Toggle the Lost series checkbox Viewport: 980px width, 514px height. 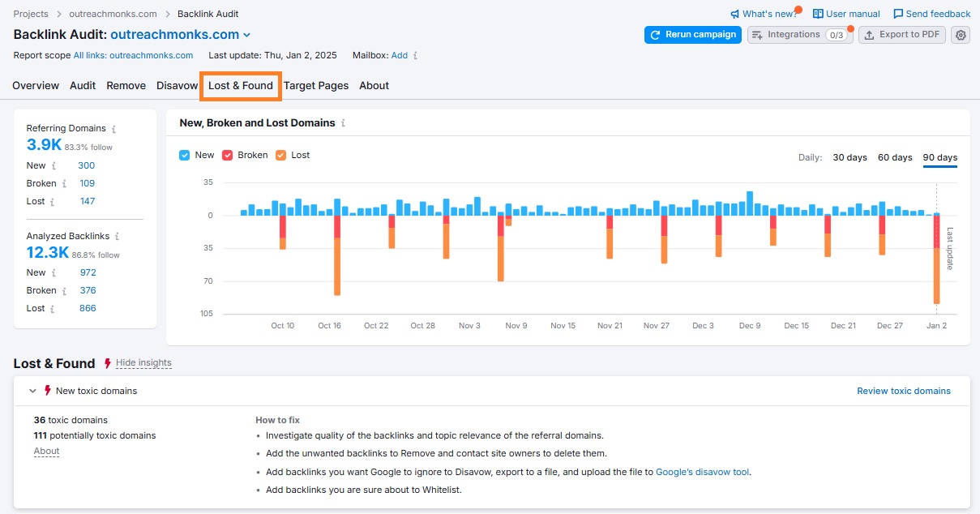[x=280, y=155]
